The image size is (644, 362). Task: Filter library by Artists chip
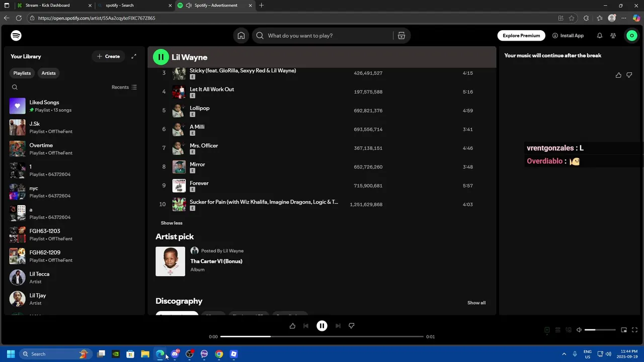click(x=48, y=73)
